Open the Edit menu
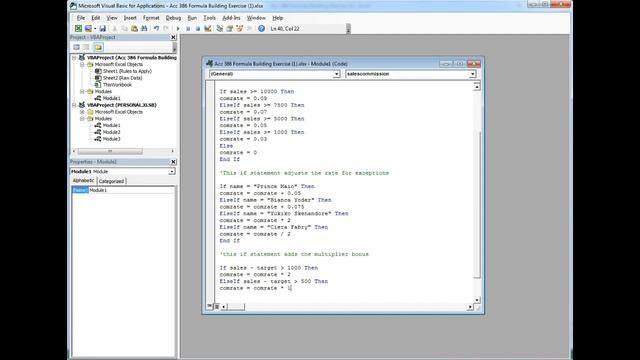The height and width of the screenshot is (360, 640). [96, 18]
